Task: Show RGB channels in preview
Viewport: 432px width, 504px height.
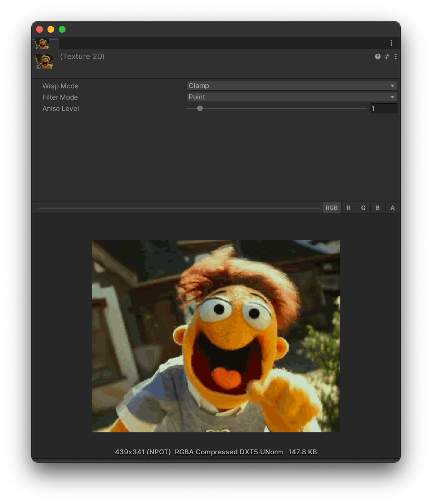Action: pyautogui.click(x=331, y=208)
